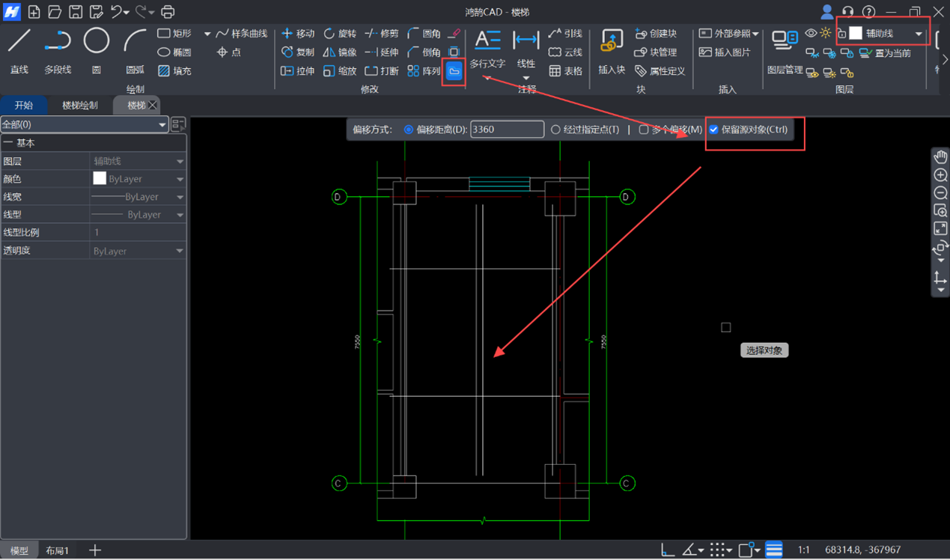This screenshot has height=560, width=950.
Task: Open the 线型 ByLayer dropdown
Action: coord(180,215)
